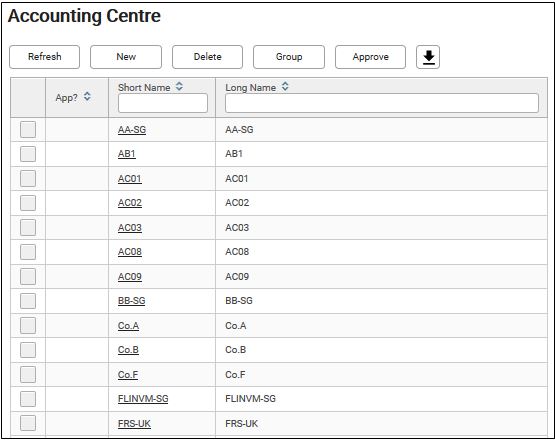Select the AC03 row checkbox

[28, 227]
